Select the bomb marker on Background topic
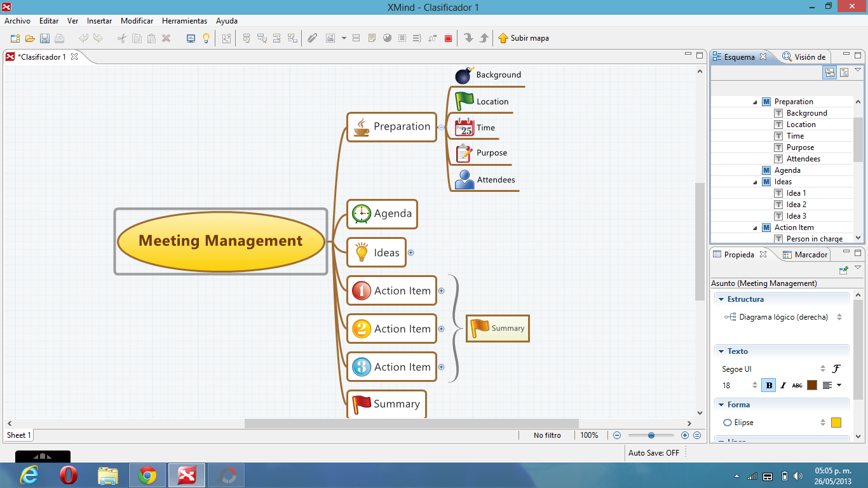Image resolution: width=868 pixels, height=488 pixels. click(x=464, y=75)
